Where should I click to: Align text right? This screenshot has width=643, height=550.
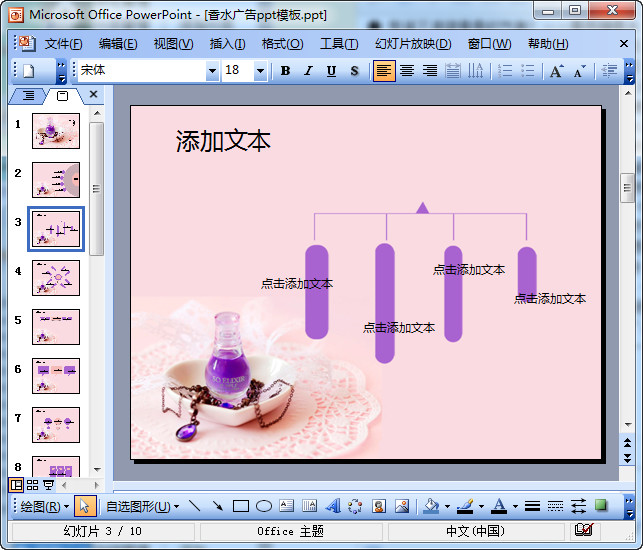430,71
